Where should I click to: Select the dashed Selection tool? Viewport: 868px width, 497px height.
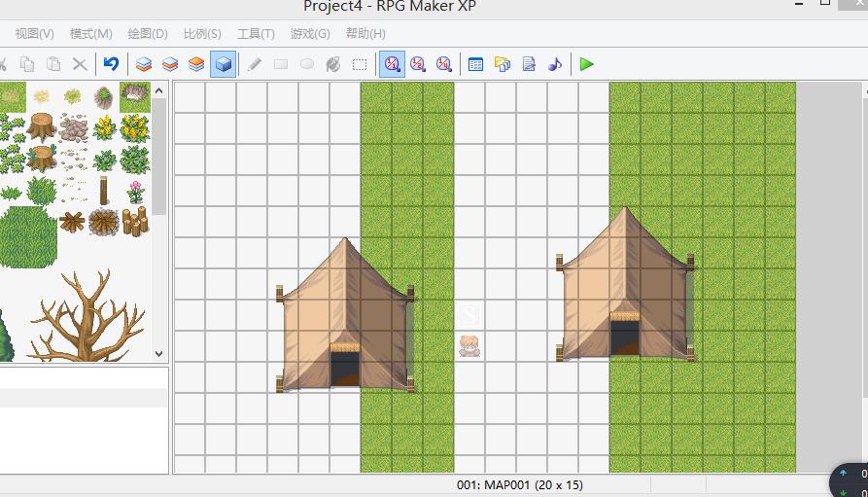[x=360, y=65]
